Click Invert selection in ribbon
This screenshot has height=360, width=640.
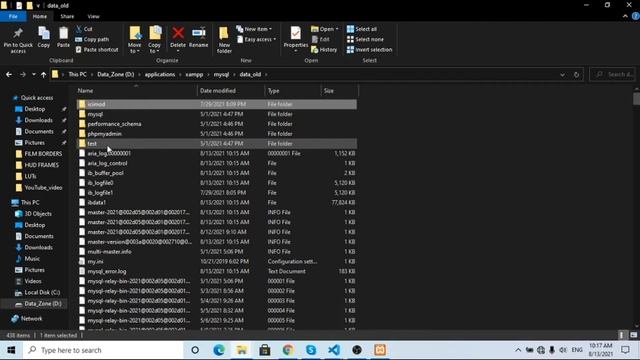(x=369, y=49)
